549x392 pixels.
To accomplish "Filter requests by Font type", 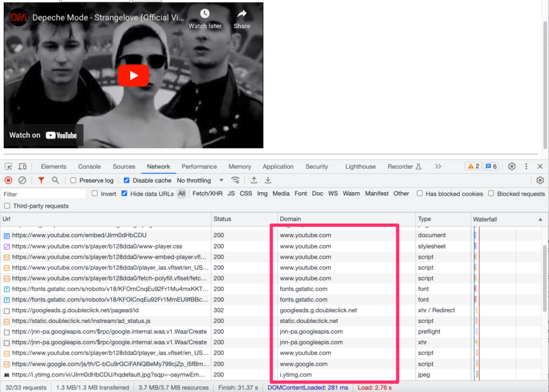I will point(301,194).
